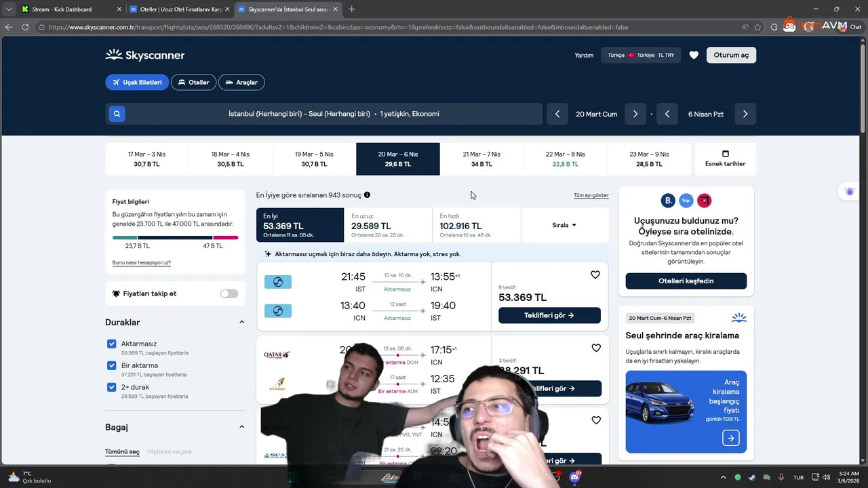Click the Bunu nasıl hesaplıyoruz? link
Image resolution: width=868 pixels, height=488 pixels.
142,262
